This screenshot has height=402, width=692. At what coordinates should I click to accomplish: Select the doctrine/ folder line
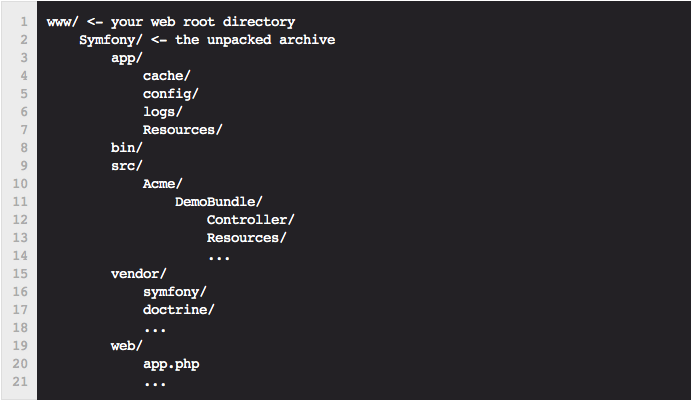[x=178, y=310]
